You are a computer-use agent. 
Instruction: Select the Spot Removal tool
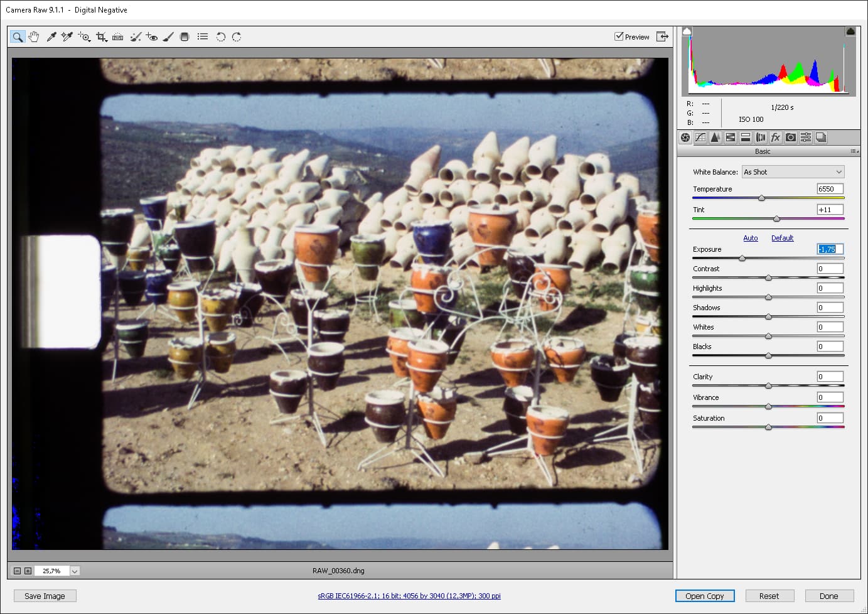(135, 37)
